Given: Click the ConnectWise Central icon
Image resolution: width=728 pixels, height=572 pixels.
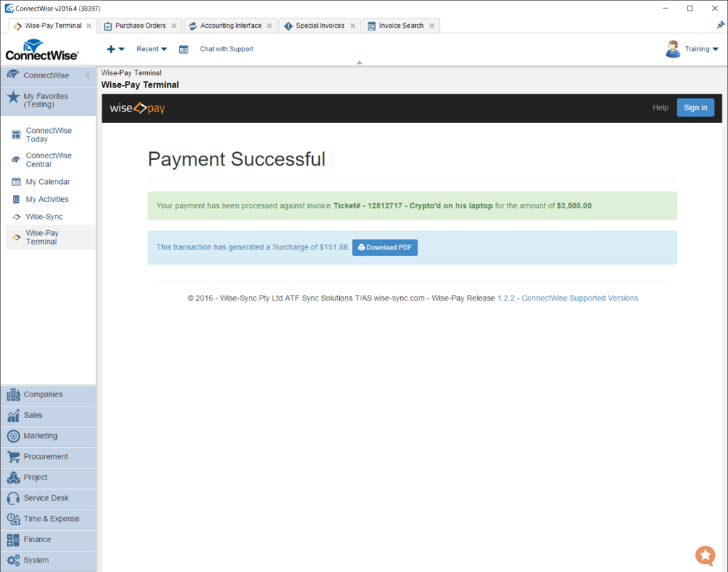Looking at the screenshot, I should (x=16, y=160).
